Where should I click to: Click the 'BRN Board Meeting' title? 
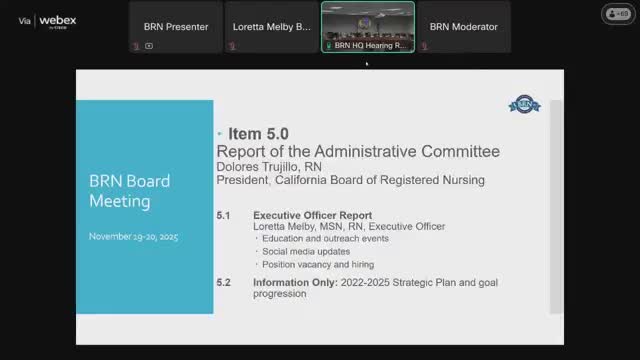129,191
